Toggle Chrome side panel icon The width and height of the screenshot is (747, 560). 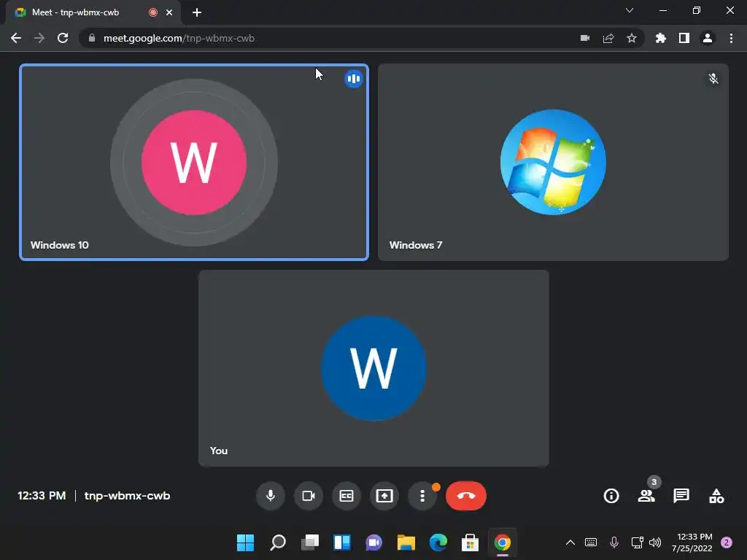pyautogui.click(x=684, y=38)
